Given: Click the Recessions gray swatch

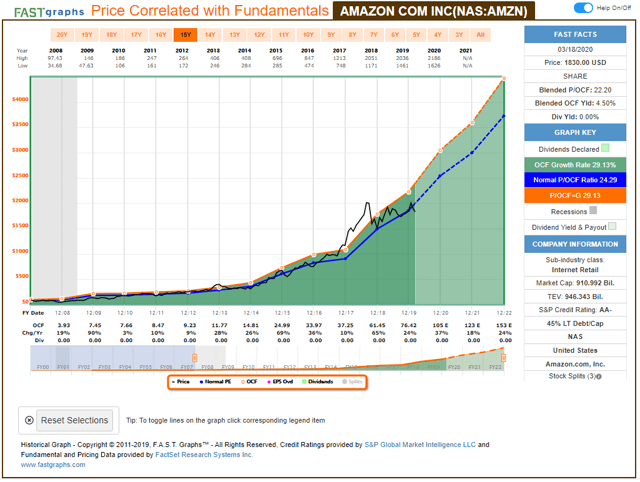Looking at the screenshot, I should coord(593,211).
